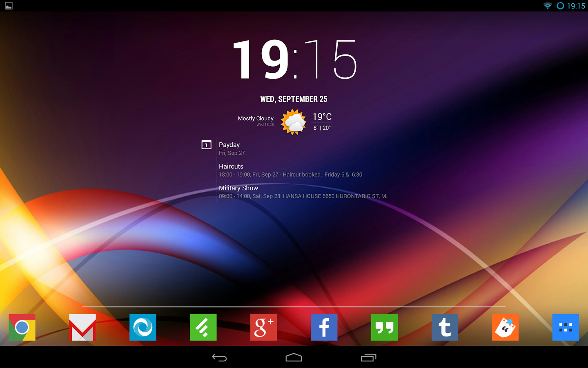588x368 pixels.
Task: Open Google+
Action: [x=263, y=327]
